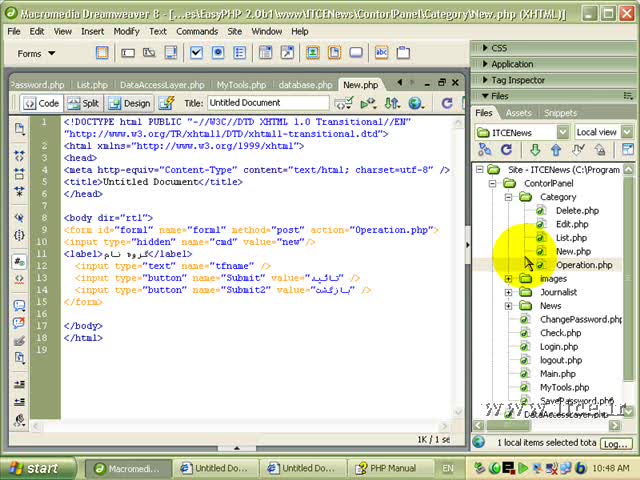Switch to Design view

coord(128,103)
